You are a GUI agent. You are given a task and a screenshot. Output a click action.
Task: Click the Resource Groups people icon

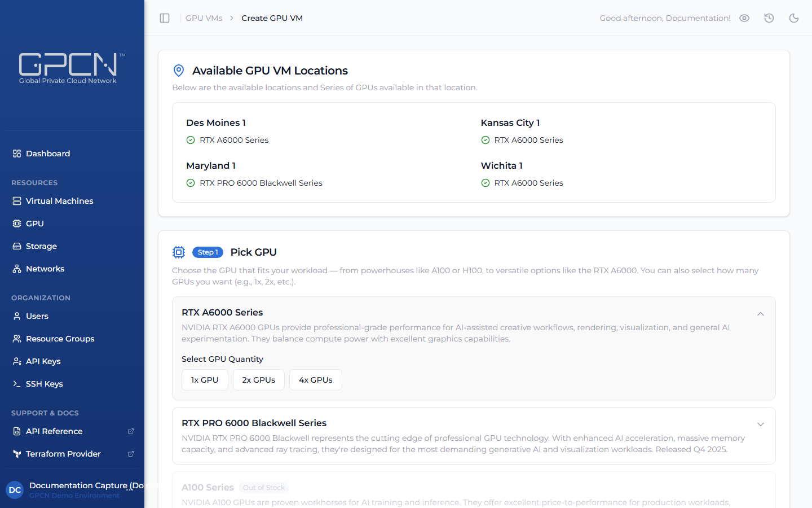pos(17,339)
